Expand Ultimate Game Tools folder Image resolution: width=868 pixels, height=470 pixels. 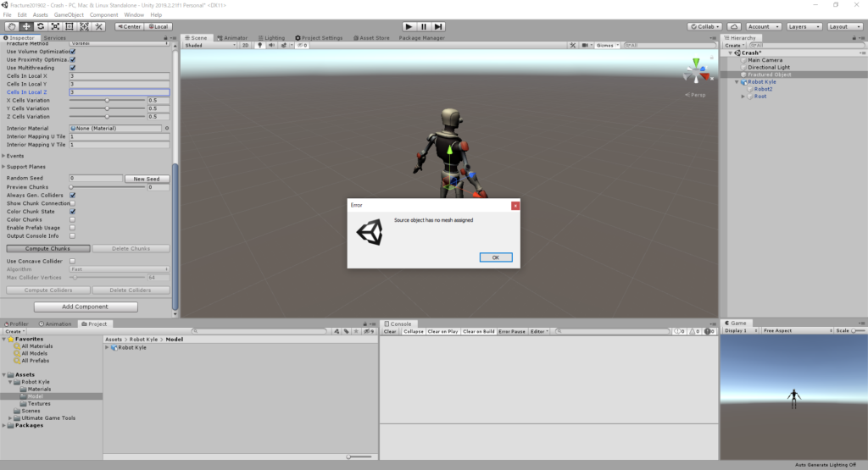pyautogui.click(x=10, y=418)
